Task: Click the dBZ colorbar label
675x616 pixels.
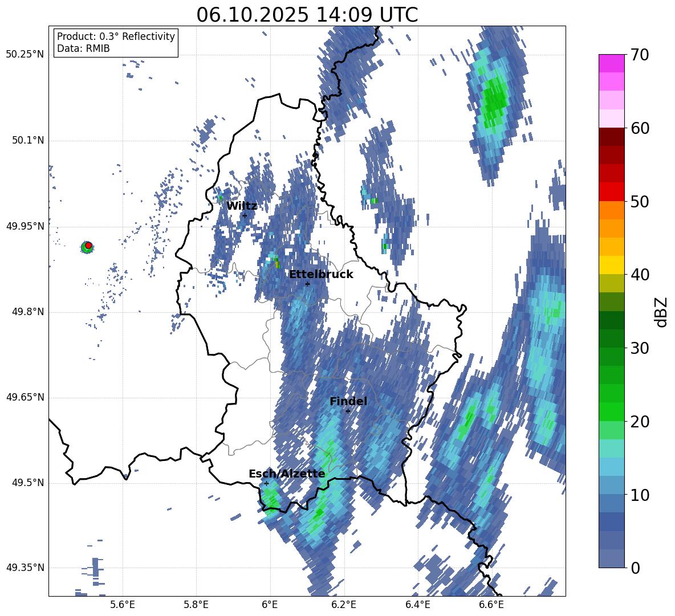Action: point(662,312)
